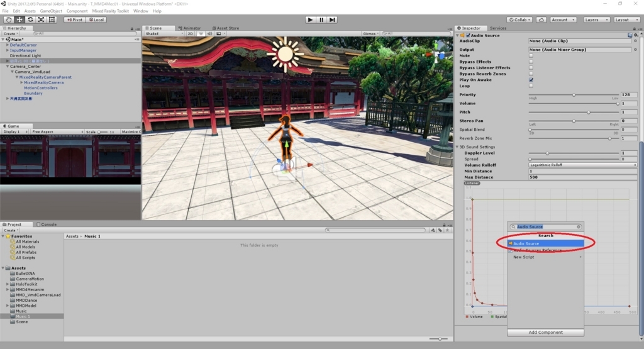The width and height of the screenshot is (644, 349).
Task: Open the Collab dropdown
Action: click(520, 19)
